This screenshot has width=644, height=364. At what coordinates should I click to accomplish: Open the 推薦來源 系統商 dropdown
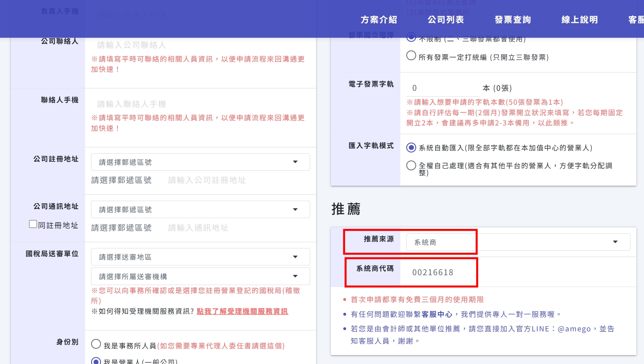[x=518, y=242]
